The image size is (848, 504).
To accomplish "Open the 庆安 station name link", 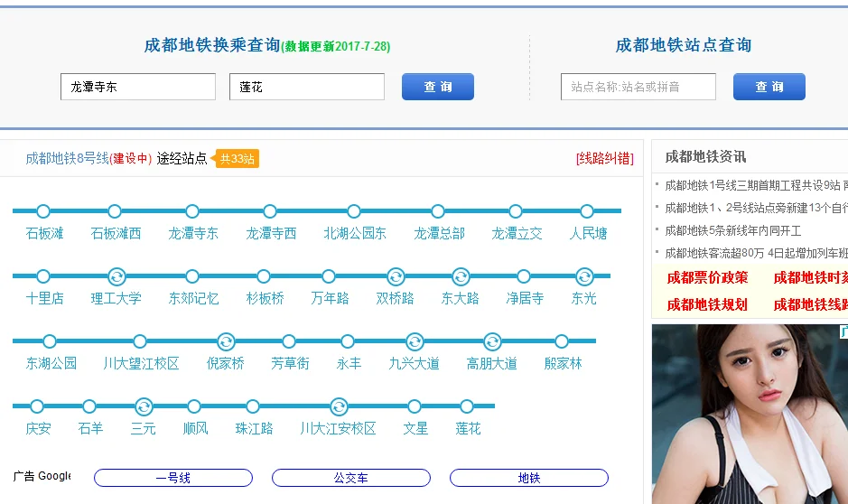I will pyautogui.click(x=38, y=429).
